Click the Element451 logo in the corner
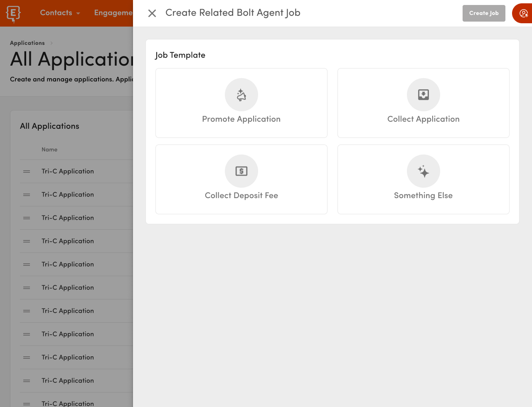Viewport: 532px width, 407px height. coord(12,13)
